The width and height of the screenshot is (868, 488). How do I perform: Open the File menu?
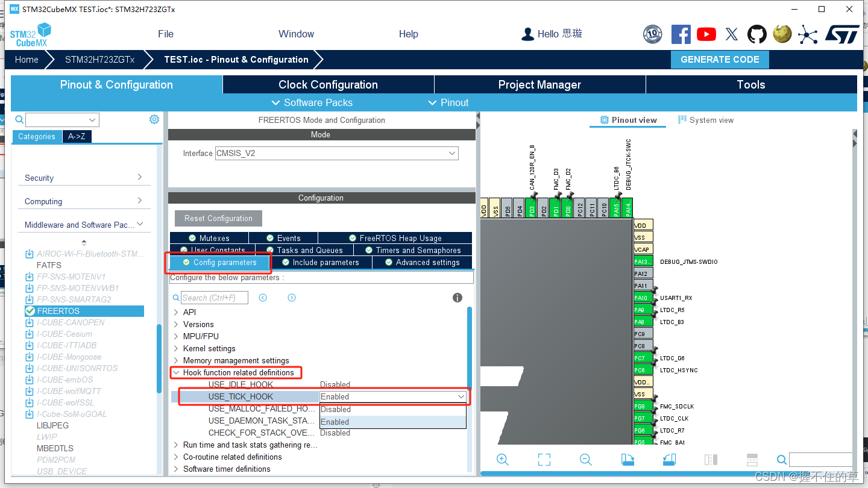pyautogui.click(x=166, y=34)
